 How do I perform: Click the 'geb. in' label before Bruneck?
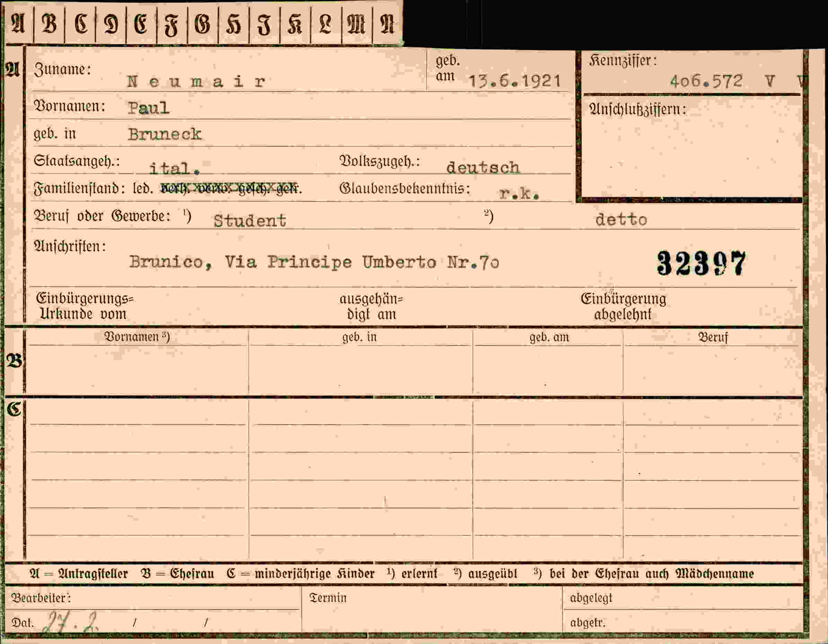click(x=55, y=134)
